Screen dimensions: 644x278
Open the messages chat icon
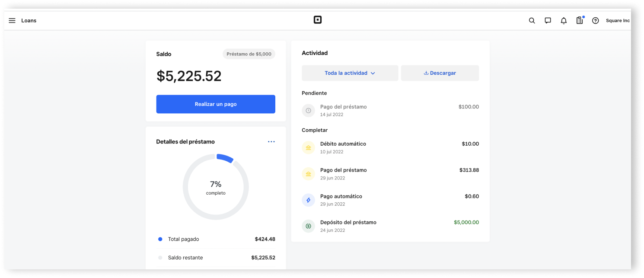[548, 21]
